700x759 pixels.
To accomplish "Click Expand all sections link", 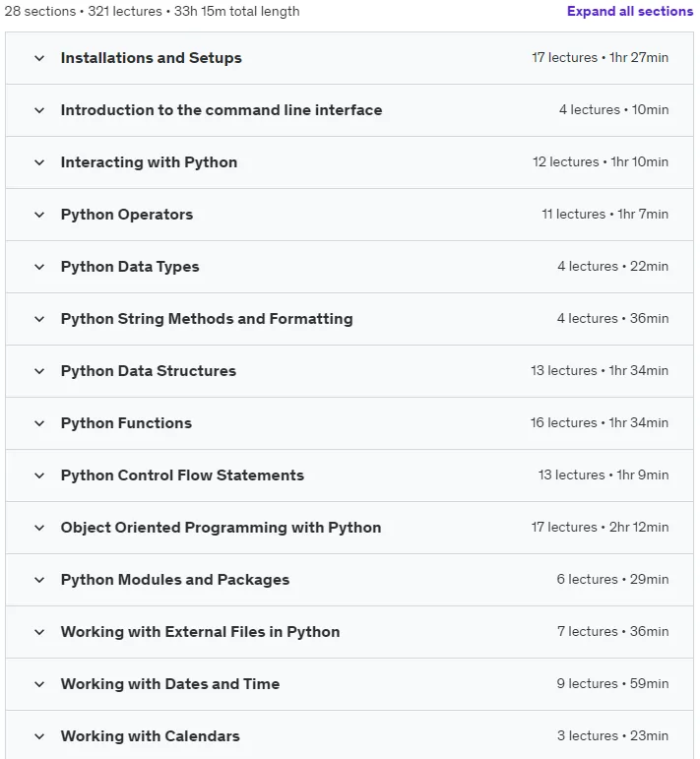I will tap(630, 11).
